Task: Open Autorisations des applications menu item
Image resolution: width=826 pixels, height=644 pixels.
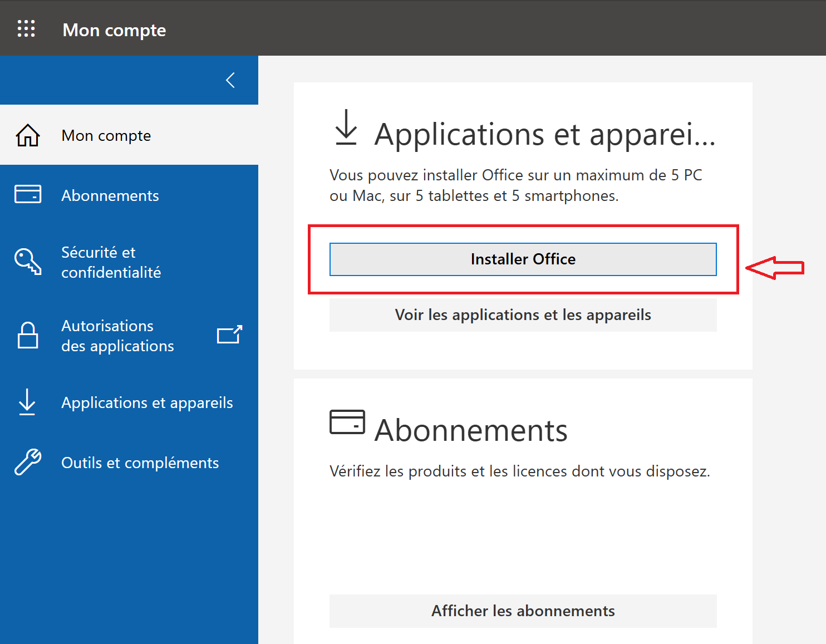Action: pyautogui.click(x=129, y=336)
